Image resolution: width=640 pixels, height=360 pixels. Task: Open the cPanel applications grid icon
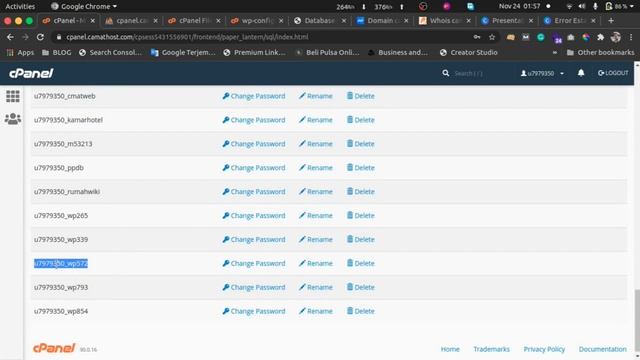[x=13, y=96]
